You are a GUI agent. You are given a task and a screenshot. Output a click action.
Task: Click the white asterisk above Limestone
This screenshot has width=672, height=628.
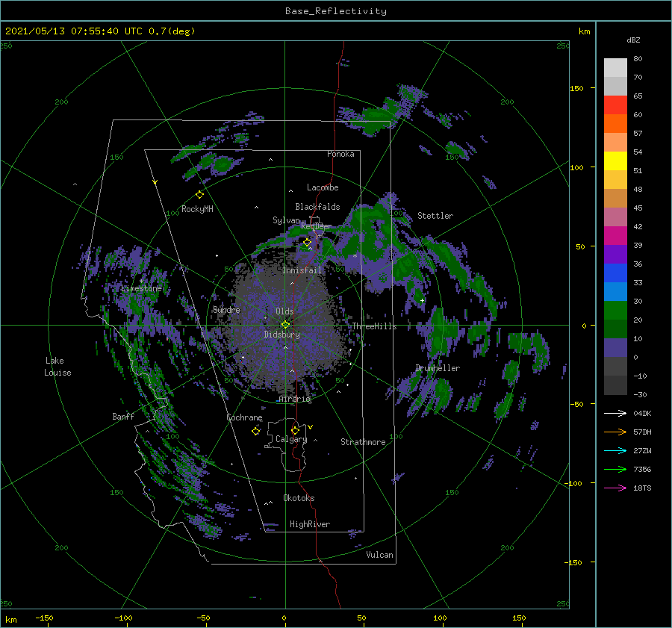142,282
